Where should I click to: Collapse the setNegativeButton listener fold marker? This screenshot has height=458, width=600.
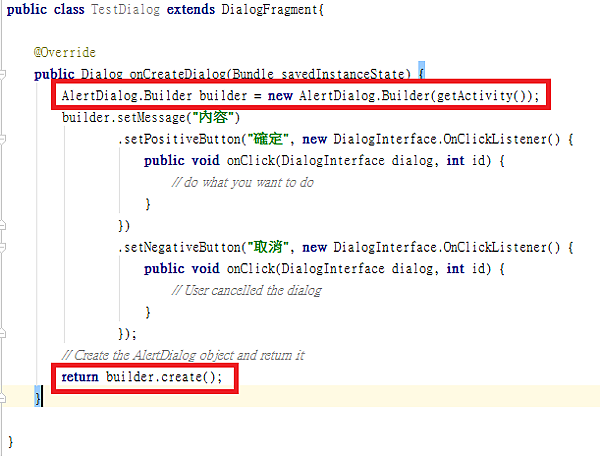pyautogui.click(x=2, y=248)
